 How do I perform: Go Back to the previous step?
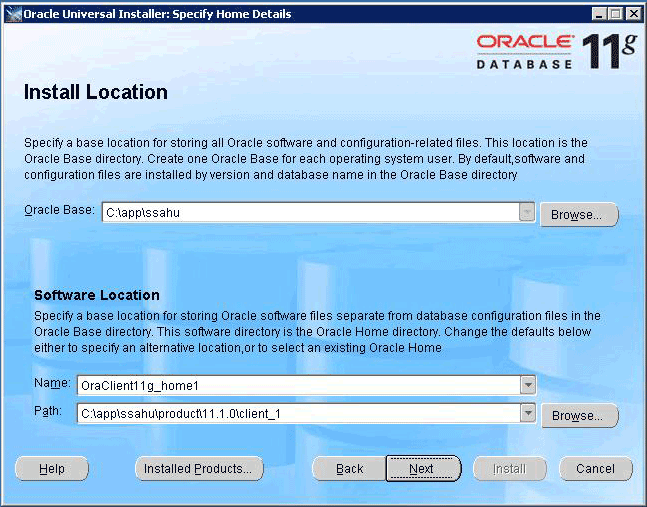coord(349,469)
